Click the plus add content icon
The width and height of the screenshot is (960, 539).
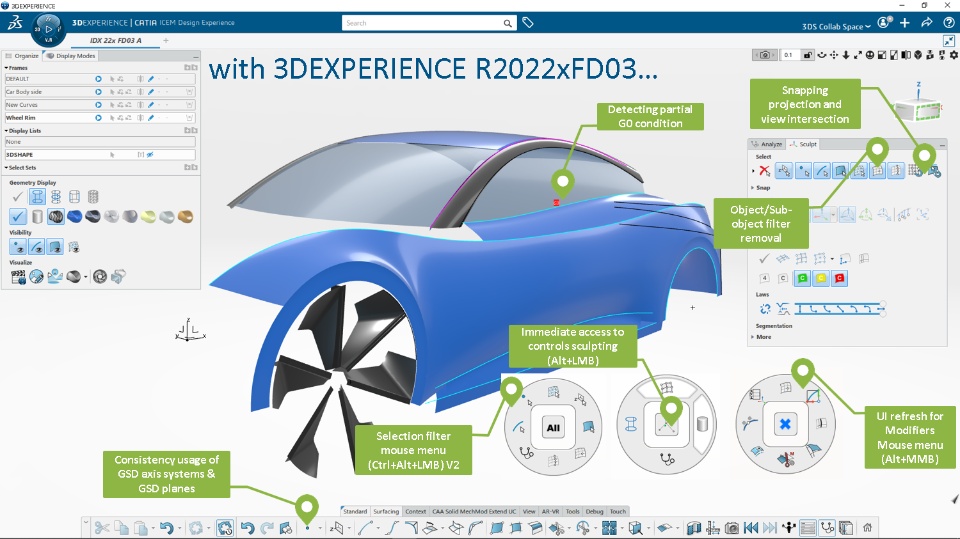tap(905, 23)
